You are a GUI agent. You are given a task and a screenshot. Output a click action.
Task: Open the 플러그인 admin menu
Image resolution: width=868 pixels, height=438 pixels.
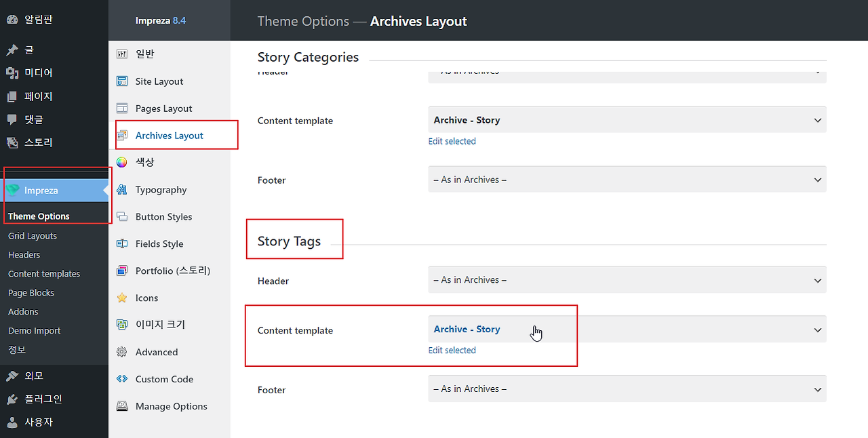click(43, 399)
